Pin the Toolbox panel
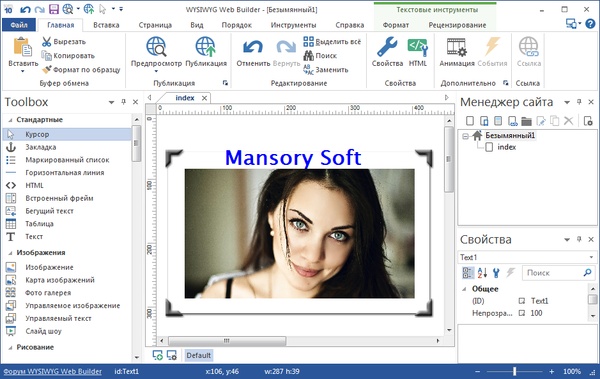600x379 pixels. pos(123,102)
